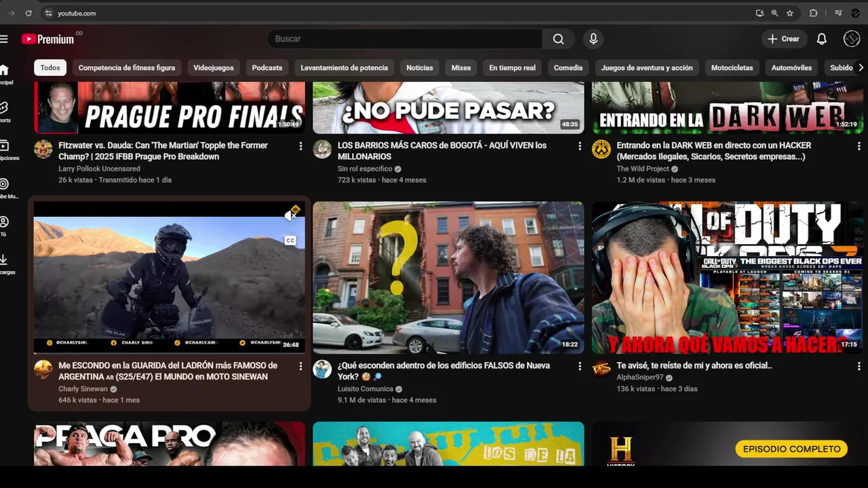The width and height of the screenshot is (868, 488).
Task: Open Luisito Comunica channel avatar
Action: coord(322,369)
